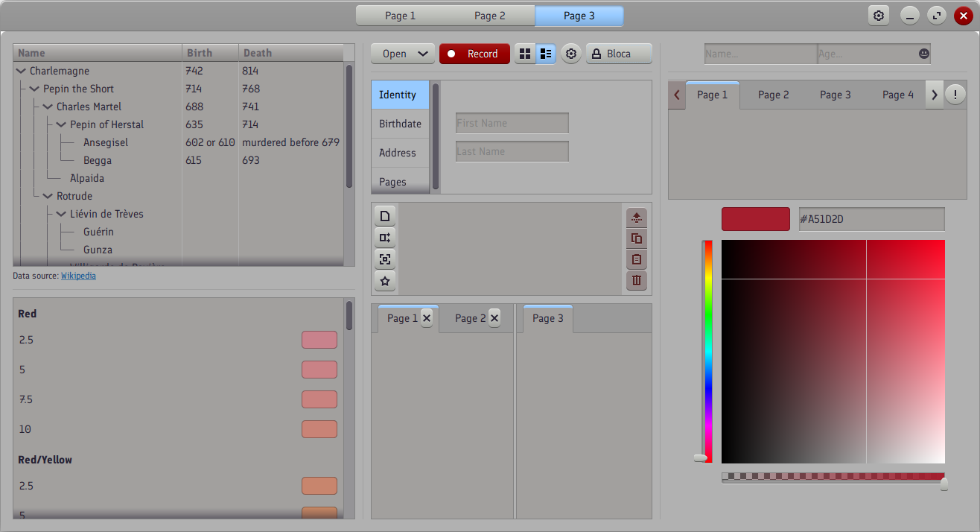Select the lone Page 3 tab in split notebook

[x=548, y=318]
